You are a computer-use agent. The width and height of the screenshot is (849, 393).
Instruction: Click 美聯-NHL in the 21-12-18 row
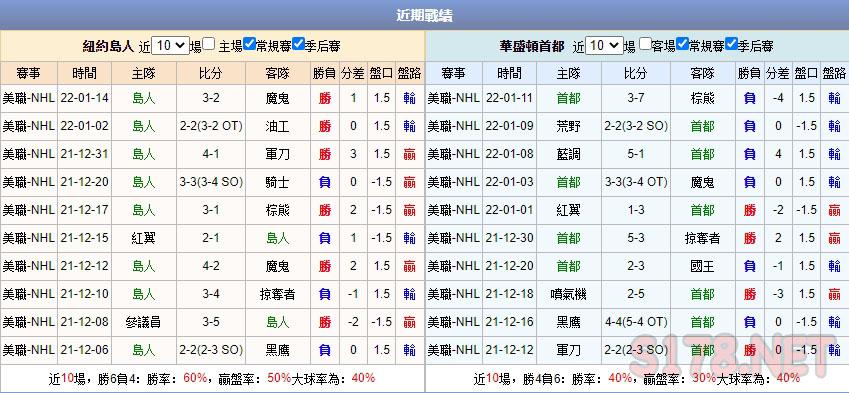click(x=453, y=294)
